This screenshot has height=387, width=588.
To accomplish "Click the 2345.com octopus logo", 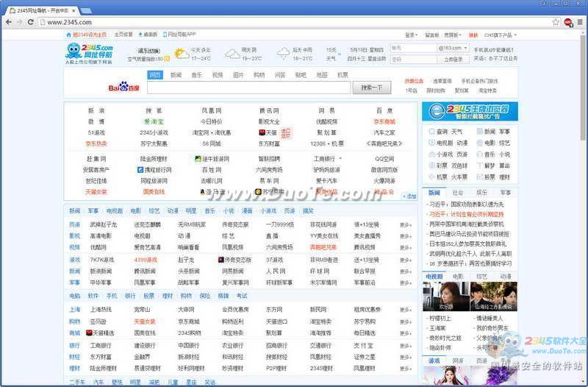I will [x=89, y=54].
